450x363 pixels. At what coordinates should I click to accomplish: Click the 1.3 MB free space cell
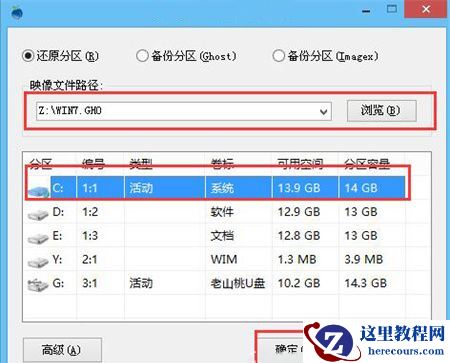pos(297,259)
